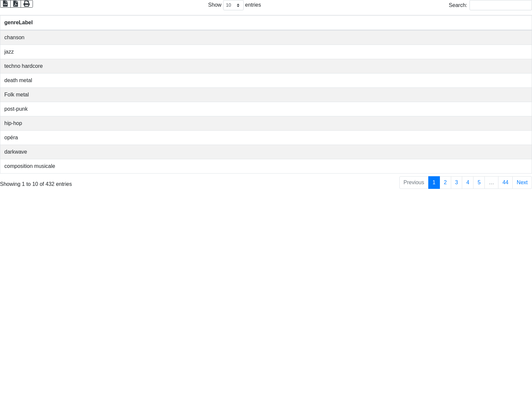532x399 pixels.
Task: Click the Folk metal row
Action: [x=17, y=95]
